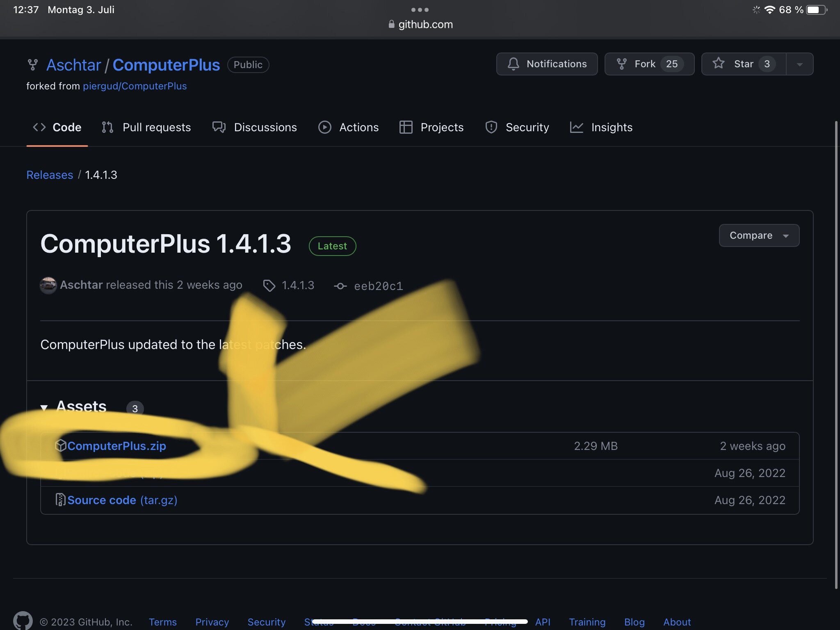
Task: Open commit eeb20c1 link
Action: (x=378, y=286)
